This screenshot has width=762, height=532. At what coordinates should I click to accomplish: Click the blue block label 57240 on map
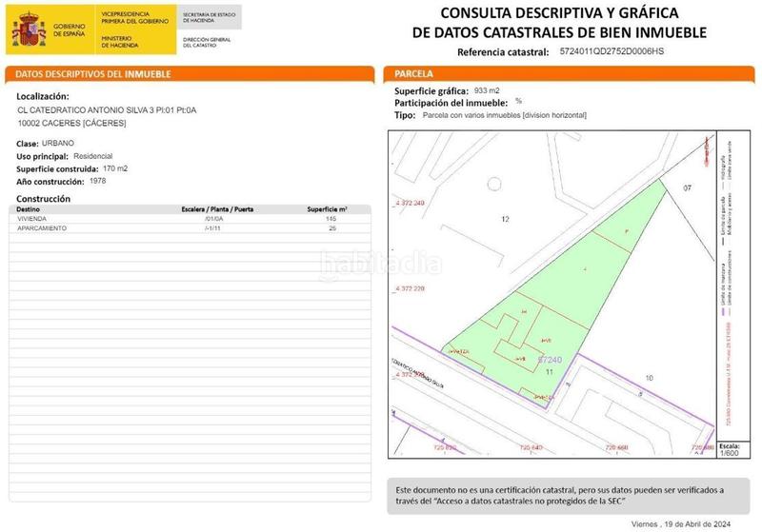[x=551, y=359]
